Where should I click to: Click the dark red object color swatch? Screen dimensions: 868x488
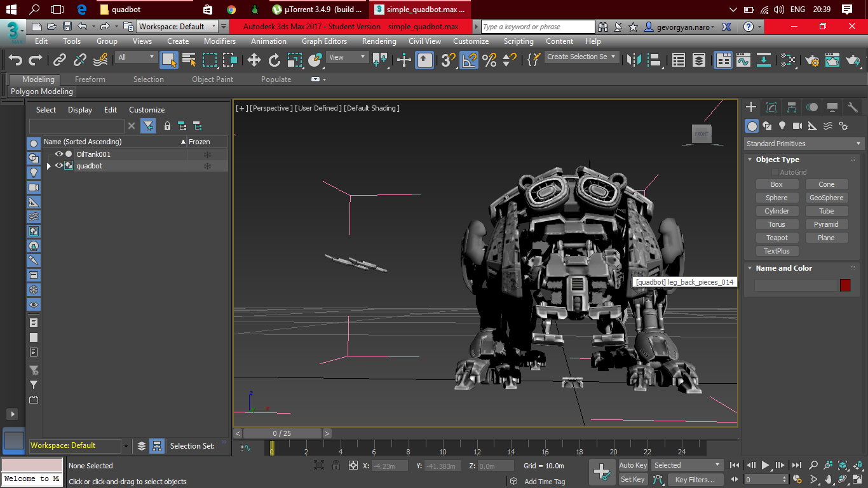[x=845, y=285]
